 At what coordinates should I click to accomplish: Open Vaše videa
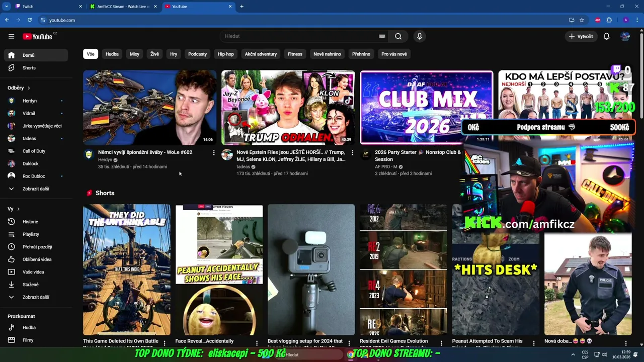[x=36, y=272]
